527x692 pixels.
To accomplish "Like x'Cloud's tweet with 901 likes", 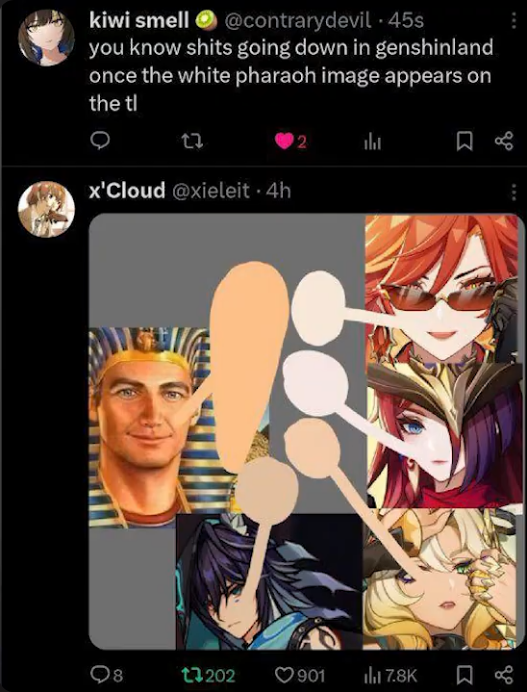I will (x=300, y=675).
